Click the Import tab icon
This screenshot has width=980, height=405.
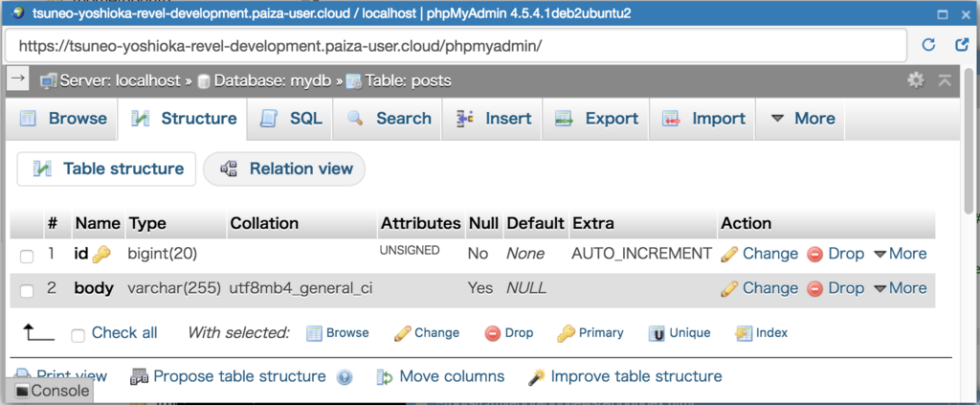tap(672, 119)
